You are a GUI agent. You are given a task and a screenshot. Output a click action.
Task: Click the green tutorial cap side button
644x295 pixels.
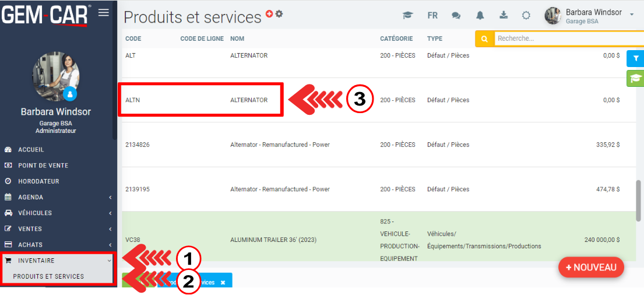(x=635, y=78)
